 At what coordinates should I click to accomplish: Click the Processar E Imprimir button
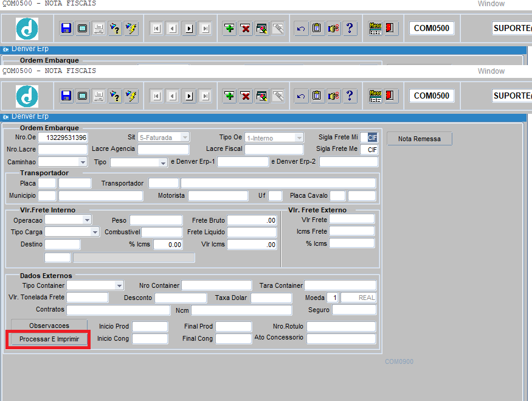(49, 339)
